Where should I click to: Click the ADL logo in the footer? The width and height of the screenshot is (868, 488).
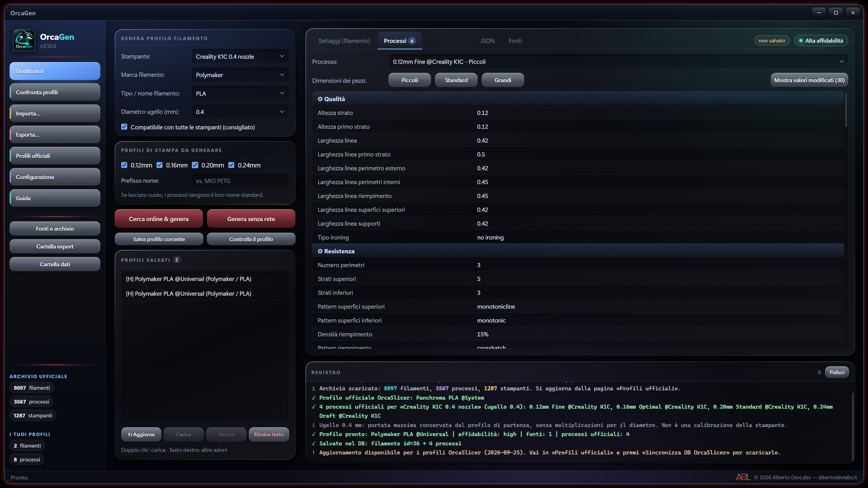(743, 477)
